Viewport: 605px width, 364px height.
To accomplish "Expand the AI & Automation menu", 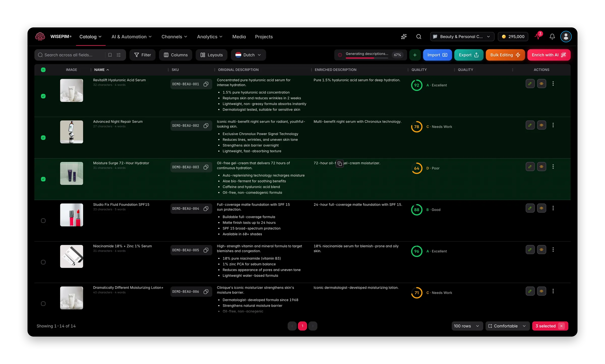I will 132,37.
